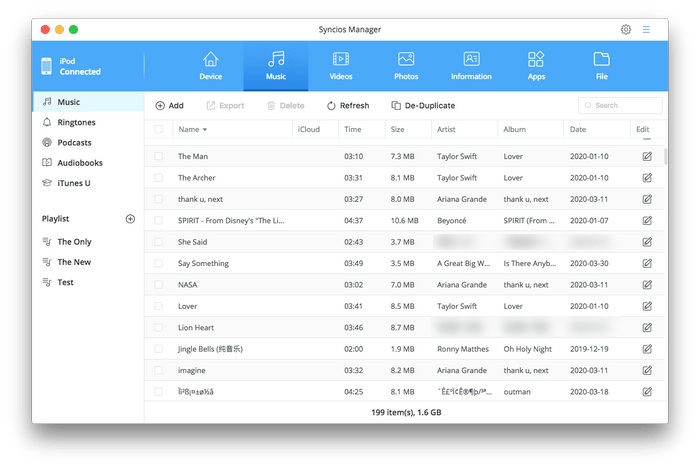Open the Audiobooks category in sidebar
700x469 pixels.
click(79, 163)
